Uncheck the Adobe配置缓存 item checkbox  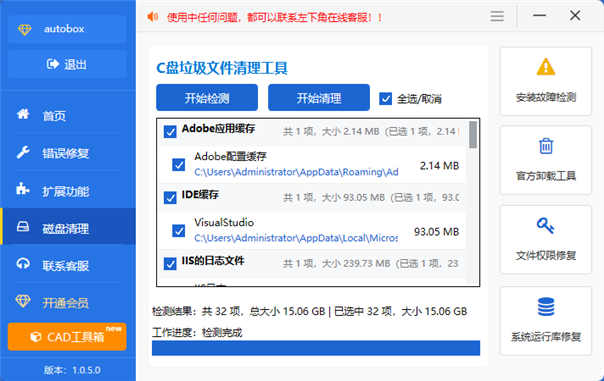pyautogui.click(x=179, y=165)
